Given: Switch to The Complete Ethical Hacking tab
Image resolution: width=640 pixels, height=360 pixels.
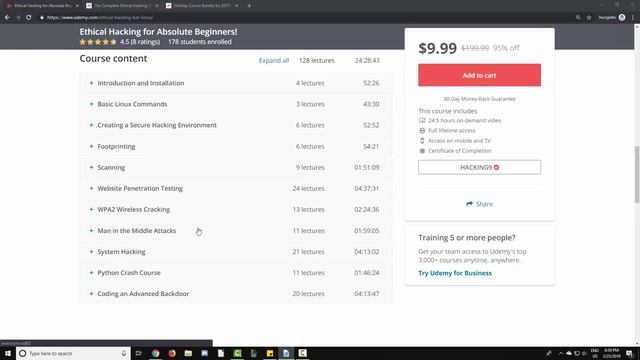Looking at the screenshot, I should pyautogui.click(x=122, y=6).
